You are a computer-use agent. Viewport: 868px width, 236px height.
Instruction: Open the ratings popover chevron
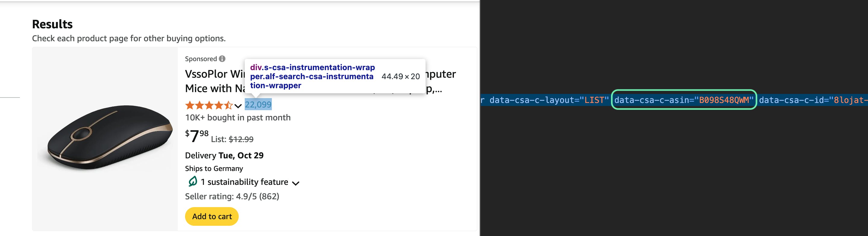[238, 106]
